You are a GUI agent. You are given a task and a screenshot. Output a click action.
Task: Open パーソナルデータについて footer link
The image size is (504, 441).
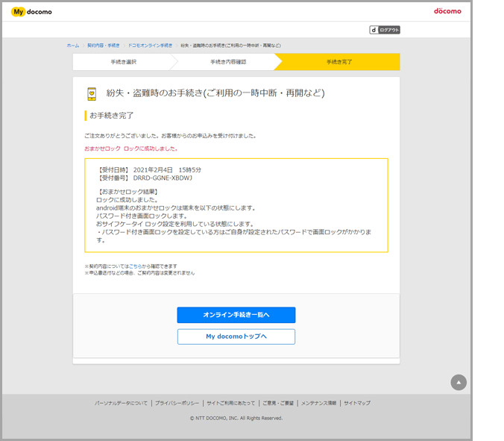point(122,403)
